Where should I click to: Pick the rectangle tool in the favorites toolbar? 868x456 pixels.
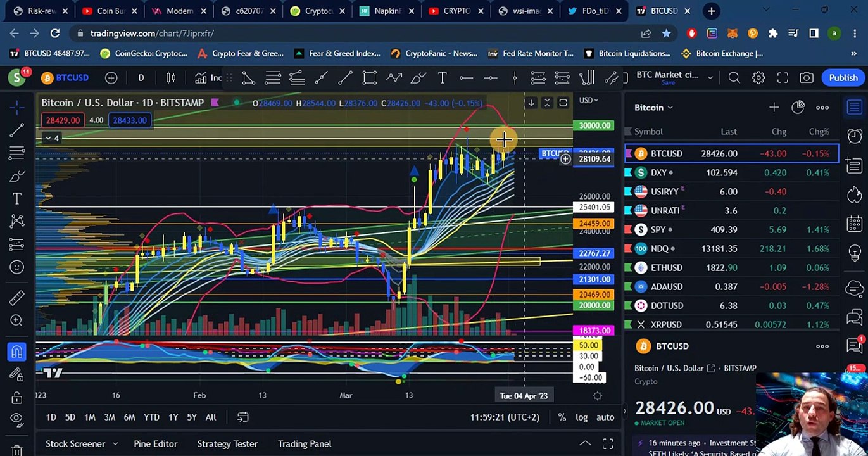tap(369, 78)
